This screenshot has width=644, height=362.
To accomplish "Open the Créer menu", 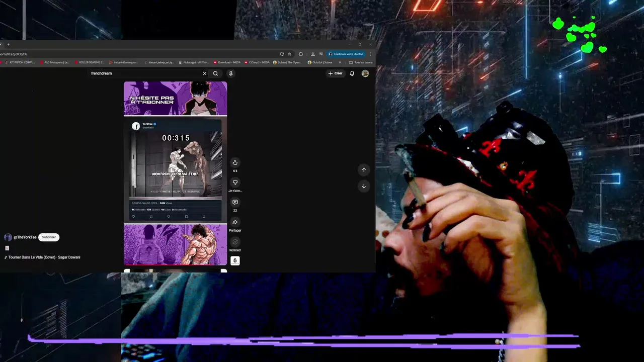I will click(x=335, y=73).
